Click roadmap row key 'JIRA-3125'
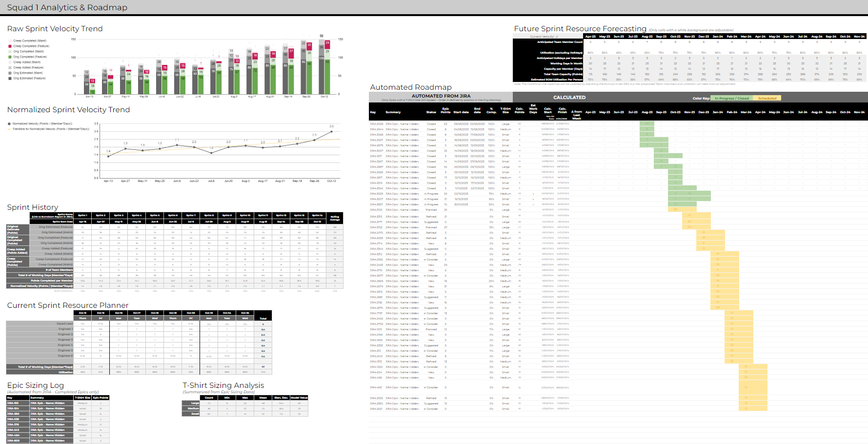 click(376, 210)
